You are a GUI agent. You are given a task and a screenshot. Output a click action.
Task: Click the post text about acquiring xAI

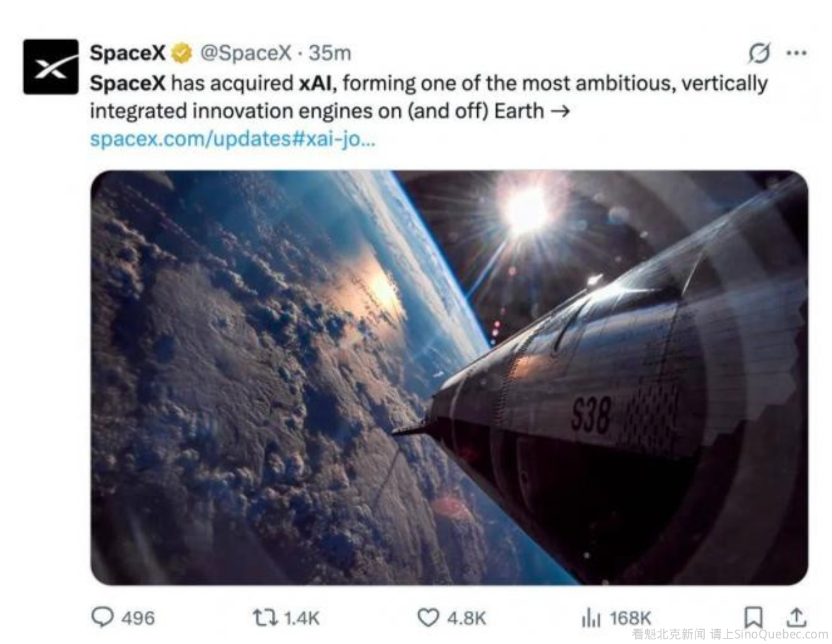(x=428, y=97)
